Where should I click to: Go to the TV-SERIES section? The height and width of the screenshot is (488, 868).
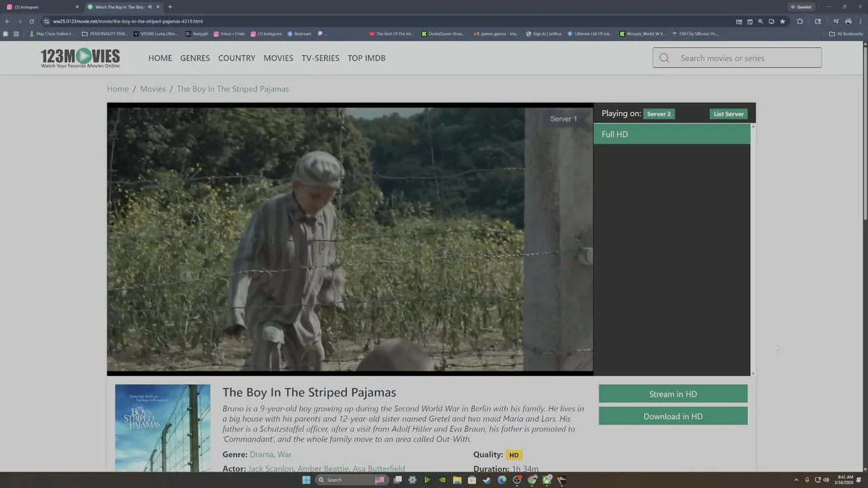(x=320, y=58)
